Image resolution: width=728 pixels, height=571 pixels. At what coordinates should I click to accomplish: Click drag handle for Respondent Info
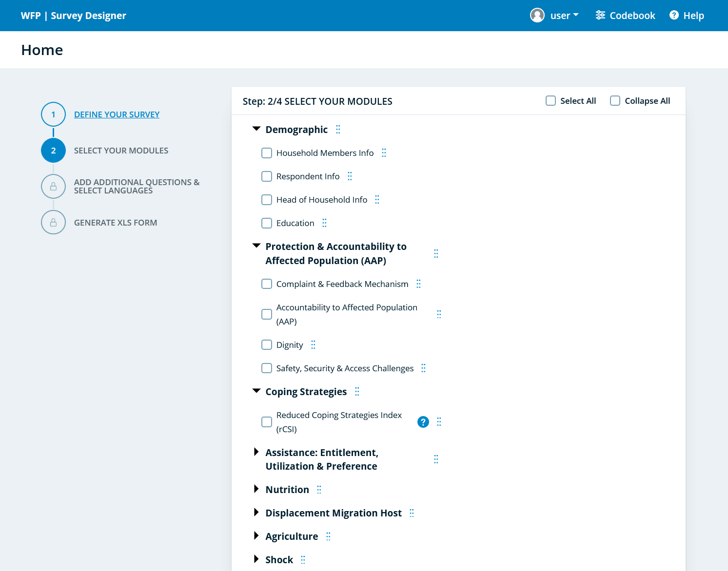[350, 176]
